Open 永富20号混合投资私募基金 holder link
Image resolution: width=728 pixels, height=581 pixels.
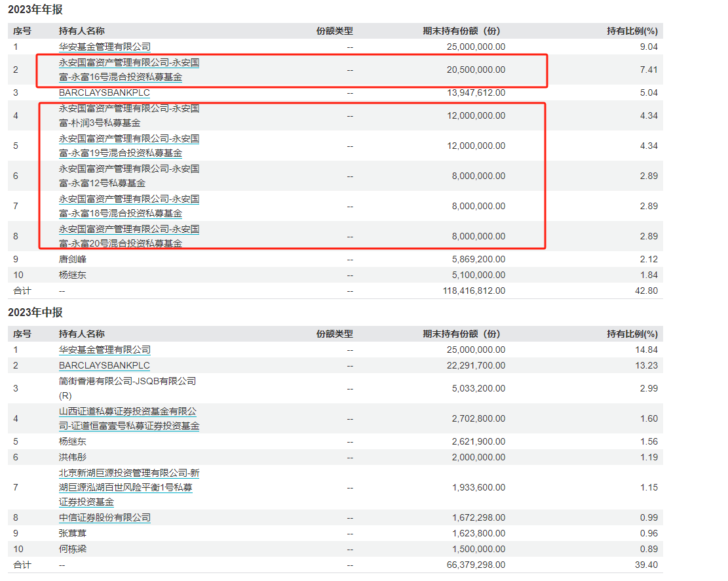click(129, 237)
